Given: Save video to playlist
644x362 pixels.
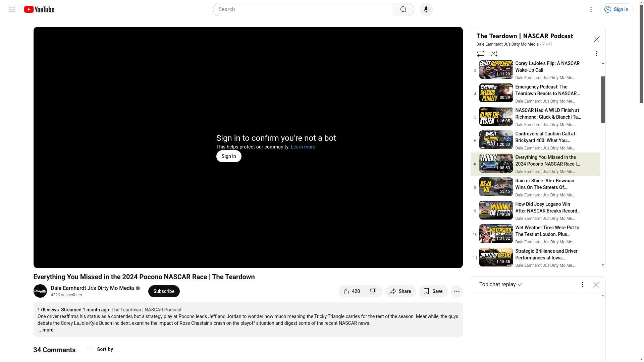Looking at the screenshot, I should [433, 291].
